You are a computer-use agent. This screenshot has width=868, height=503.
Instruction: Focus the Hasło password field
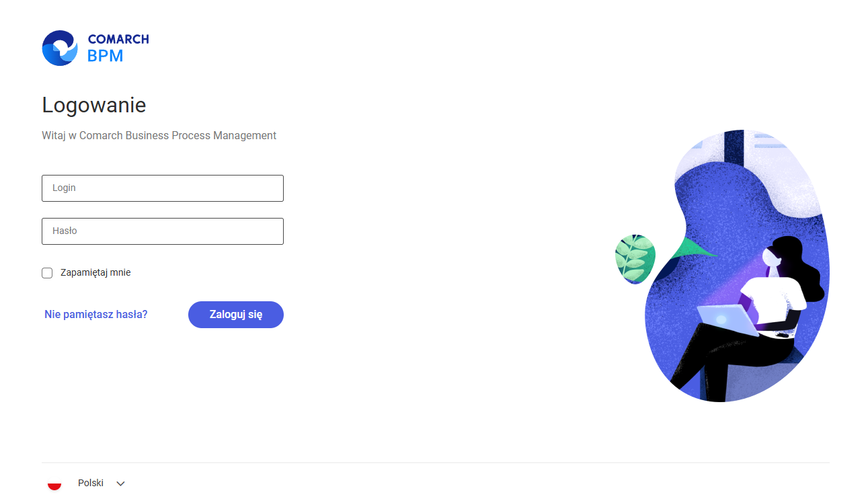163,231
